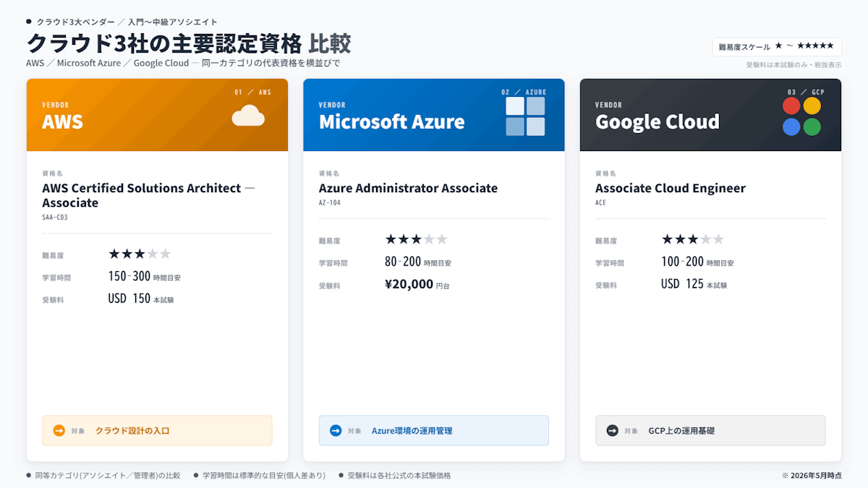Select the Azure Administrator Associate title
Screen dimensions: 868x488
coord(409,188)
